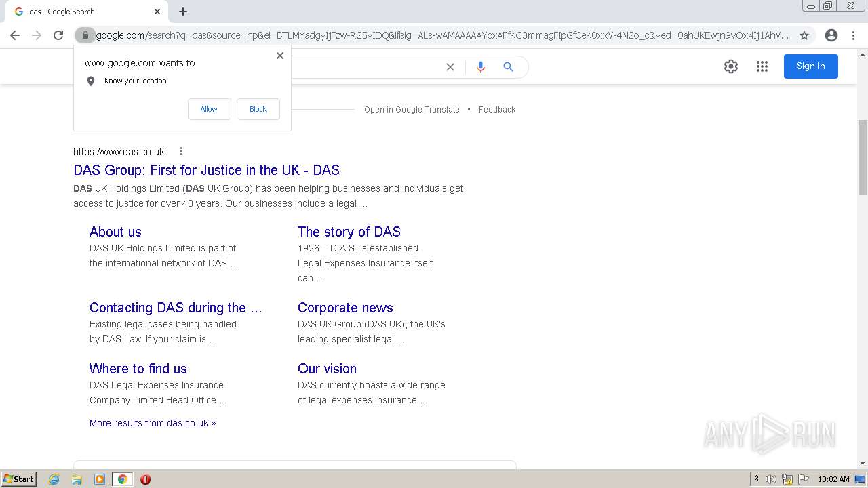Submit search with magnifier icon
This screenshot has height=488, width=868.
[508, 67]
